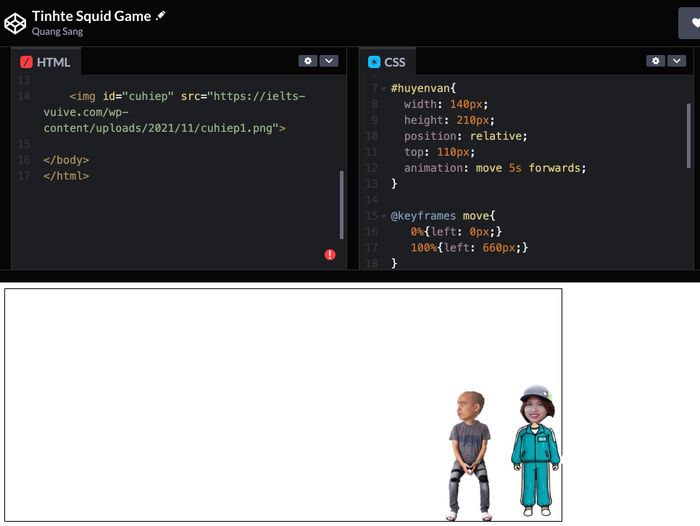Collapse the #huyenvan rule fold arrow

tap(383, 88)
